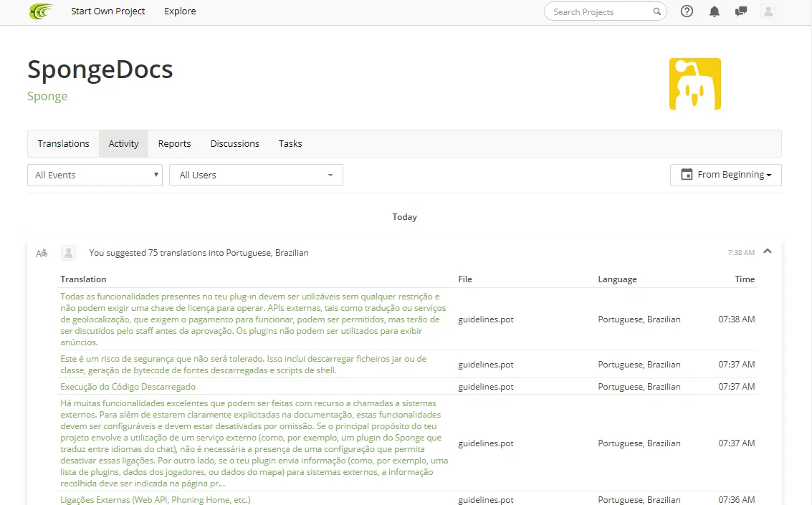Open the From Beginning date range dropdown
Viewport: 812px width, 505px height.
click(x=725, y=175)
